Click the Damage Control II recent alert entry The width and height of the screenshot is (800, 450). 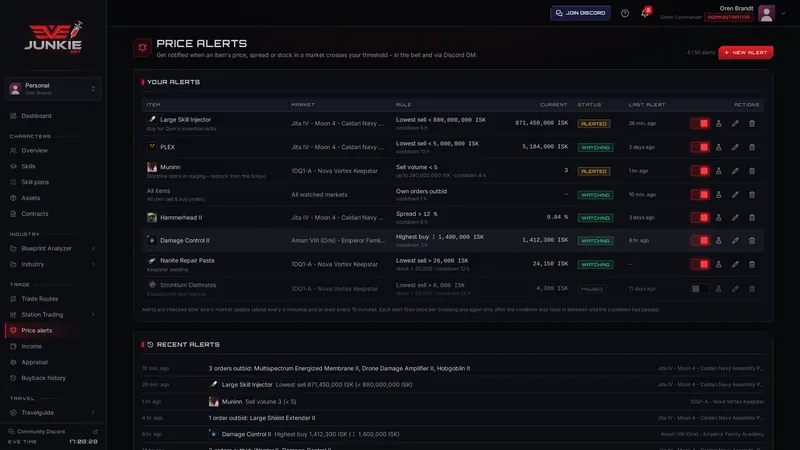coord(453,434)
